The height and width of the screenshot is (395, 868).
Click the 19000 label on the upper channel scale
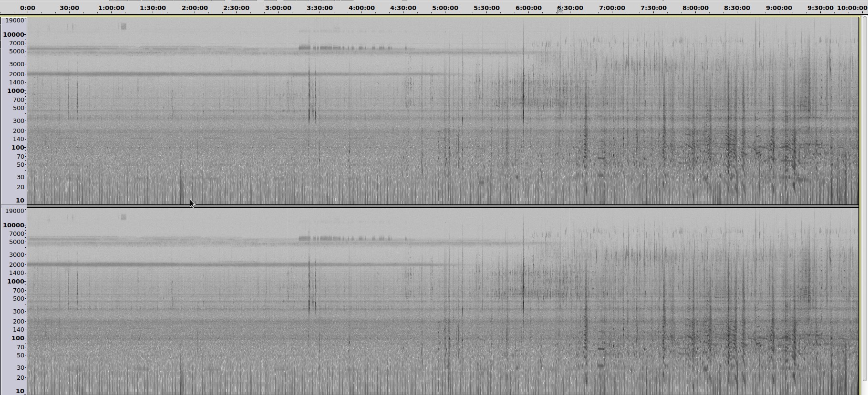tap(14, 20)
